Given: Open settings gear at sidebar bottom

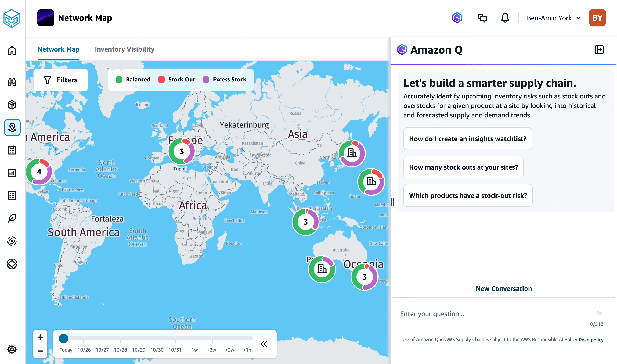Looking at the screenshot, I should [x=12, y=349].
